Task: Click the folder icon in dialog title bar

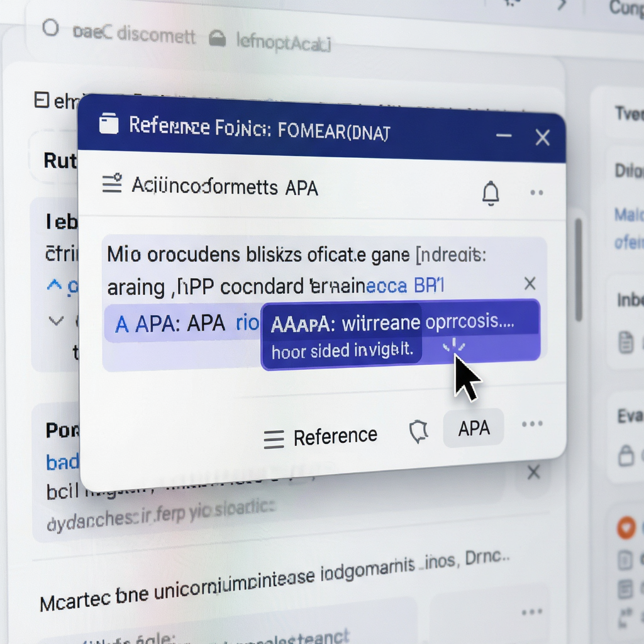Action: (x=109, y=123)
